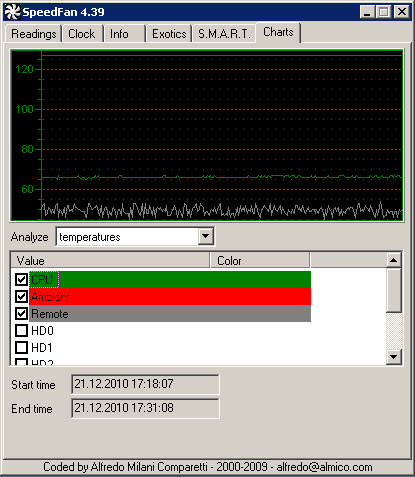415x477 pixels.
Task: Select the HD1 label in the list
Action: pyautogui.click(x=42, y=348)
